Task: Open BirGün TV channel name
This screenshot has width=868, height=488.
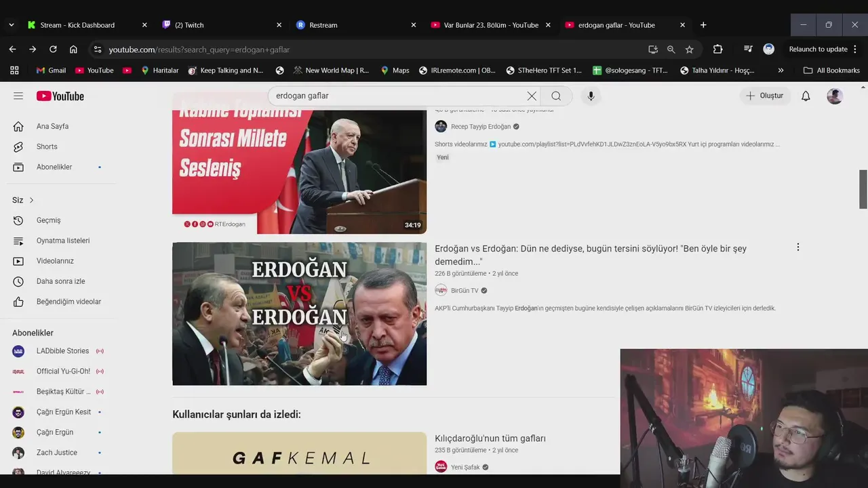Action: 465,291
